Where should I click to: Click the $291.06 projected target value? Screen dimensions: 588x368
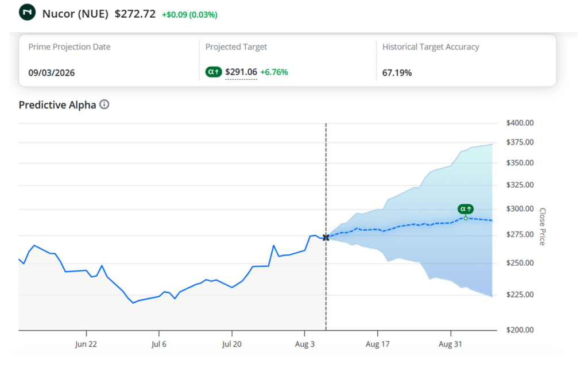pyautogui.click(x=241, y=72)
